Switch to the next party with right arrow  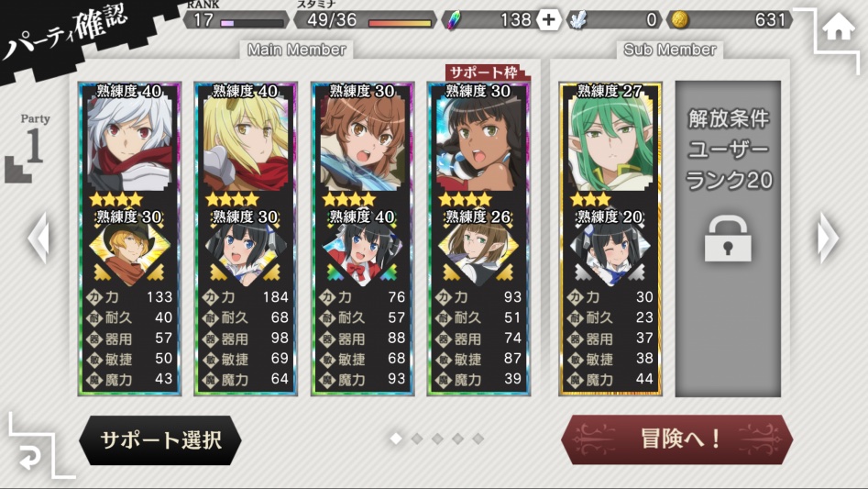828,239
